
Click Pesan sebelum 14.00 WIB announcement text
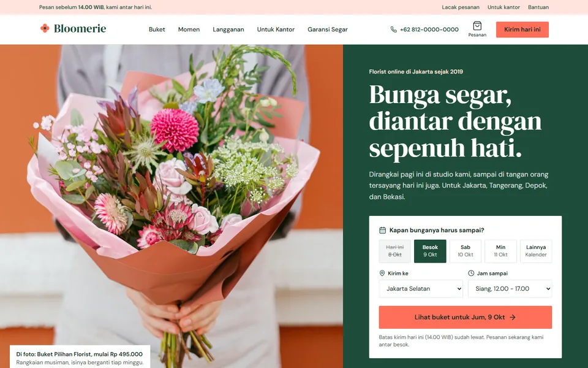pyautogui.click(x=96, y=7)
